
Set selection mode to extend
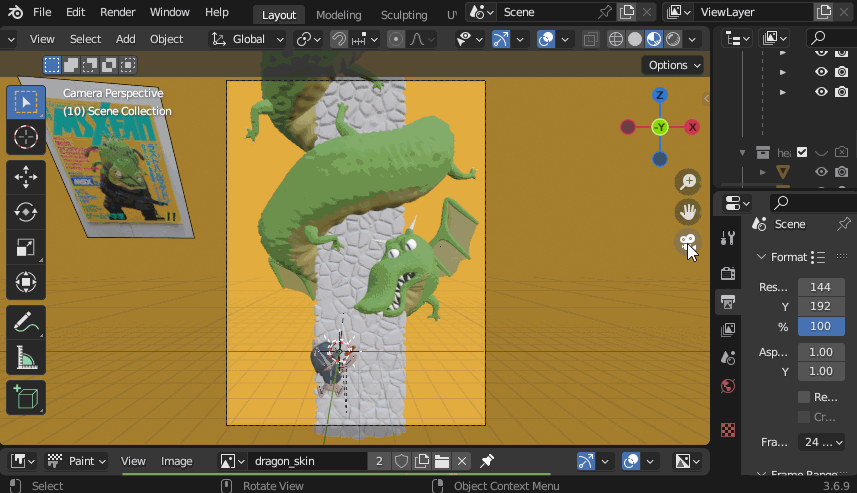coord(71,65)
